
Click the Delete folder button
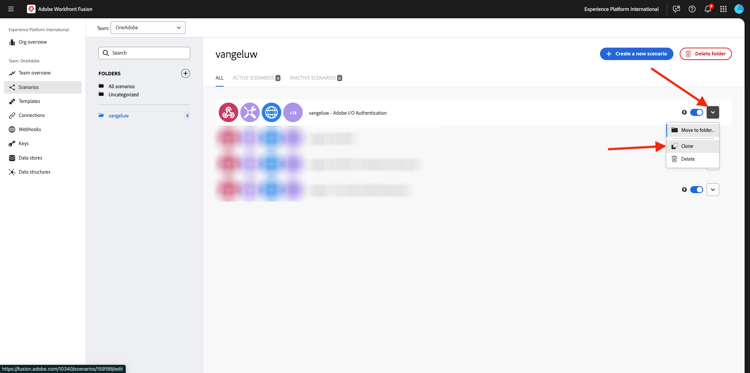[706, 54]
